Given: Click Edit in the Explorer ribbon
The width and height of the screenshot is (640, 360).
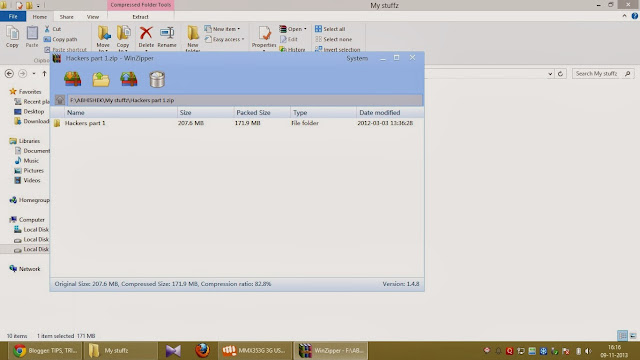Looking at the screenshot, I should point(289,39).
